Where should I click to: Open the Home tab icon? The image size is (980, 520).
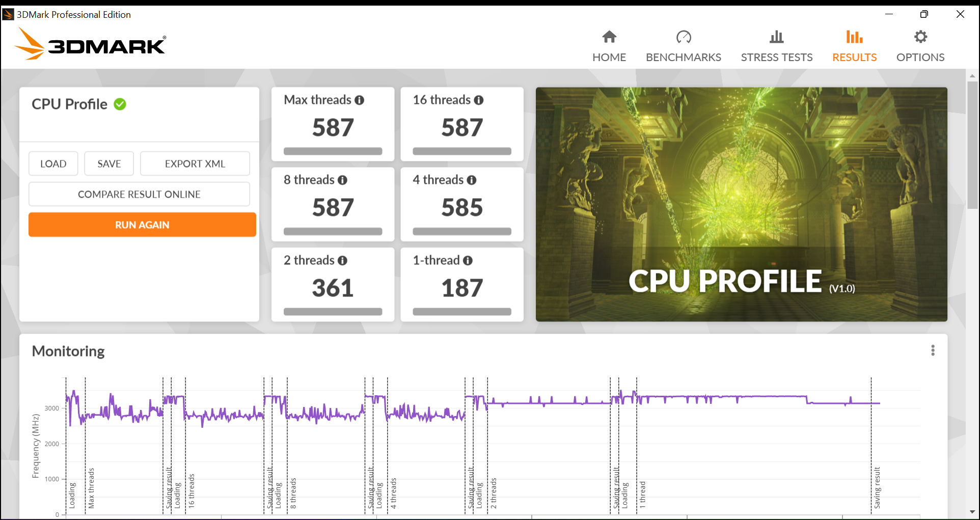coord(609,37)
